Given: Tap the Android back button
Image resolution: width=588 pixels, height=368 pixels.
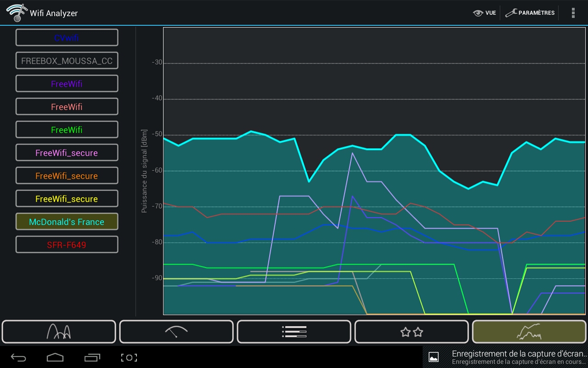Looking at the screenshot, I should pyautogui.click(x=19, y=357).
